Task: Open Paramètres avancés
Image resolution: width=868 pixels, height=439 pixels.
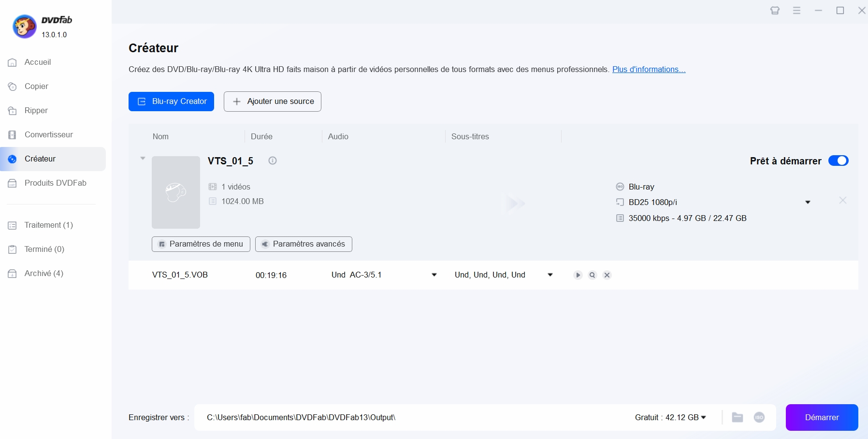Action: click(x=304, y=244)
